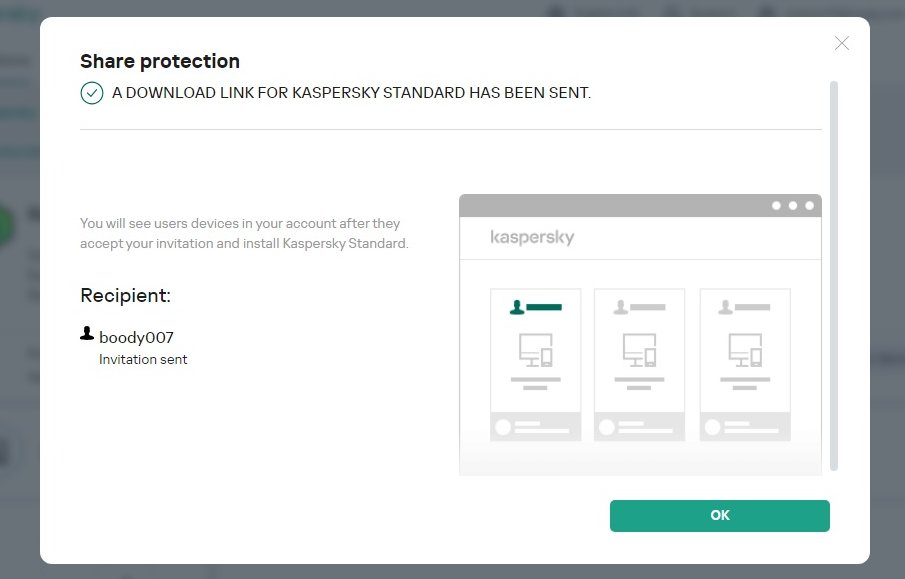
Task: Click the three dots in illustration title bar
Action: tap(793, 206)
